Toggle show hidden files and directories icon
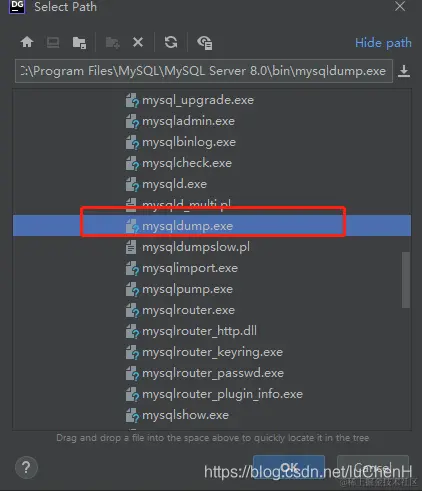This screenshot has height=491, width=422. [205, 43]
